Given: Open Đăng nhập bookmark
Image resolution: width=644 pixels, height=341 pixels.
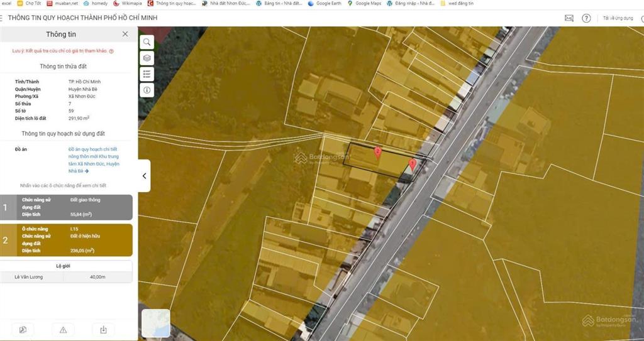Looking at the screenshot, I should coord(411,3).
